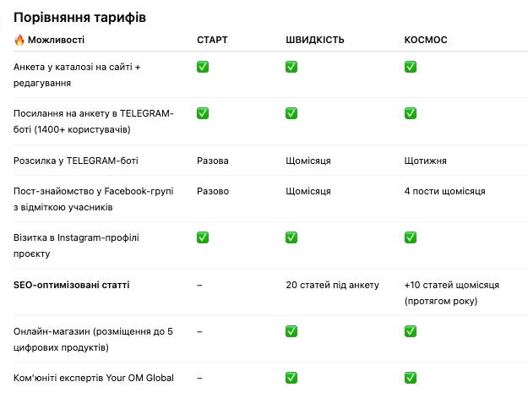Screen dimensions: 528x420
Task: Click the SEO-оптимізовані статті row label
Action: [x=71, y=285]
